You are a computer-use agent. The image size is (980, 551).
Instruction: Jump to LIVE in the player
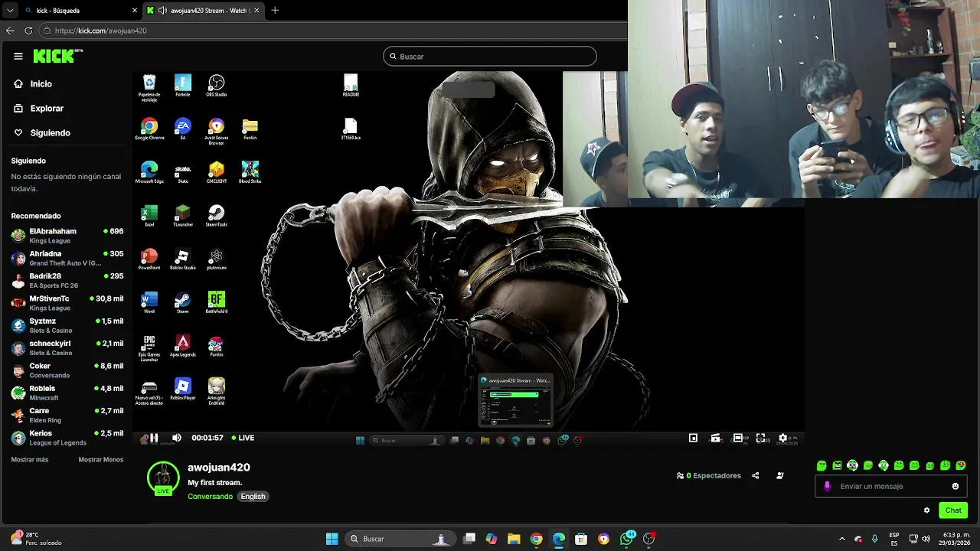[243, 438]
